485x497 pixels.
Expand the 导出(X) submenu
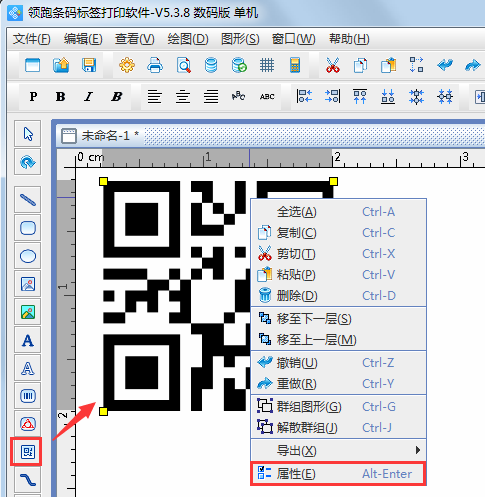(x=338, y=451)
